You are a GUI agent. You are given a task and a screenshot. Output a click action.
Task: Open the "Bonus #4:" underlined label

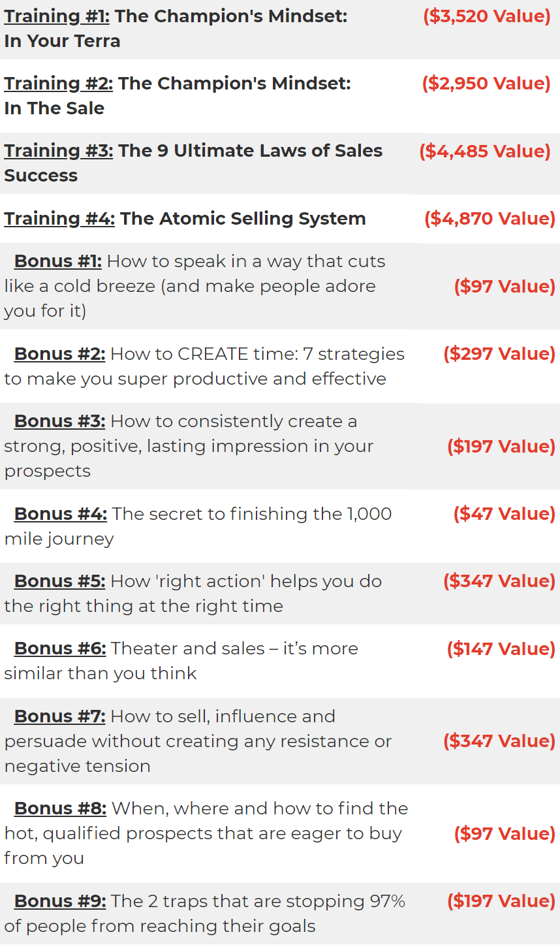click(x=60, y=514)
